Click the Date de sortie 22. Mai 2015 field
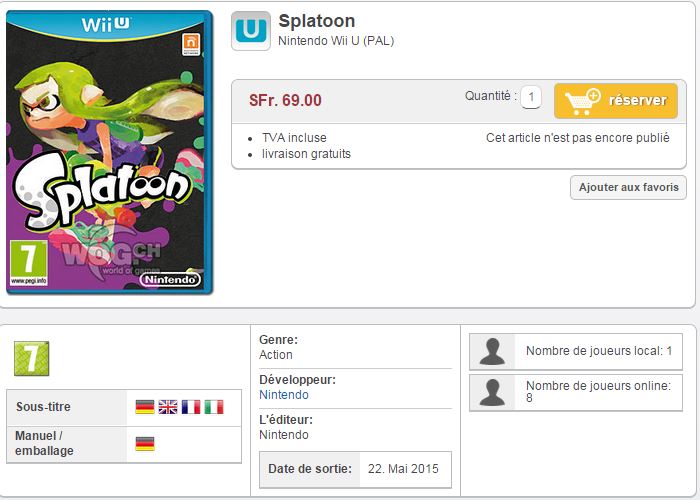700x500 pixels. tap(355, 469)
